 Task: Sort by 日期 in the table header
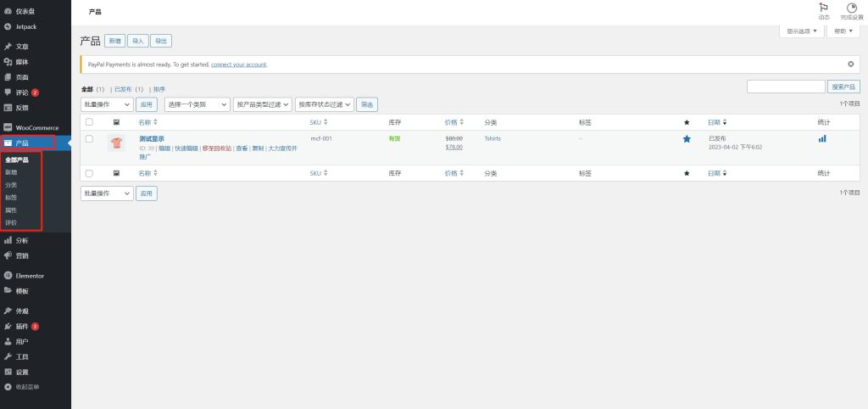pos(717,122)
